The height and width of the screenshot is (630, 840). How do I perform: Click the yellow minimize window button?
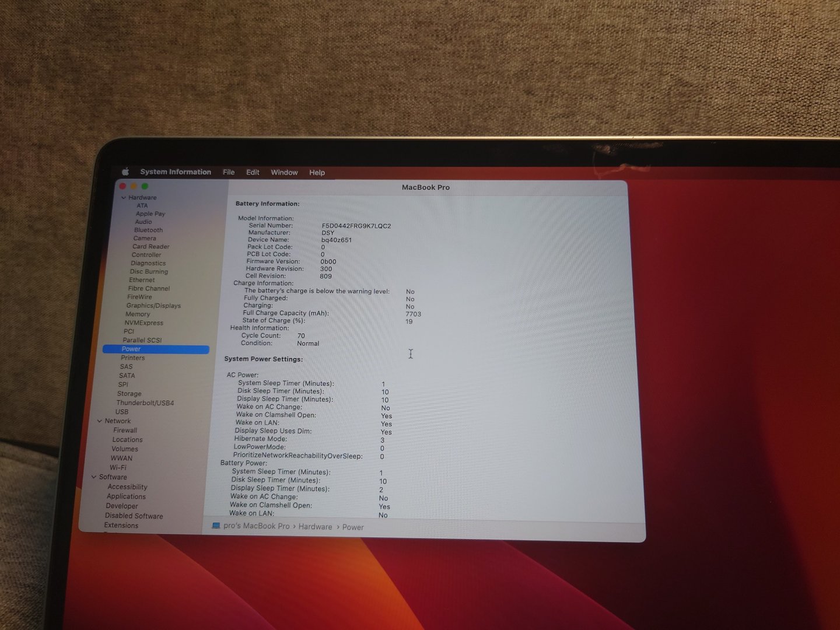(x=134, y=186)
